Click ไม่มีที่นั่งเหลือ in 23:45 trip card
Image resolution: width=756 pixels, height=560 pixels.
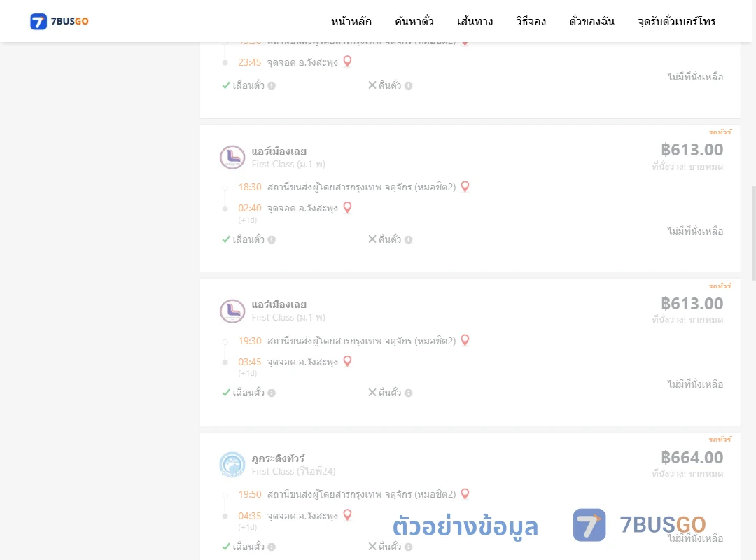click(x=695, y=77)
